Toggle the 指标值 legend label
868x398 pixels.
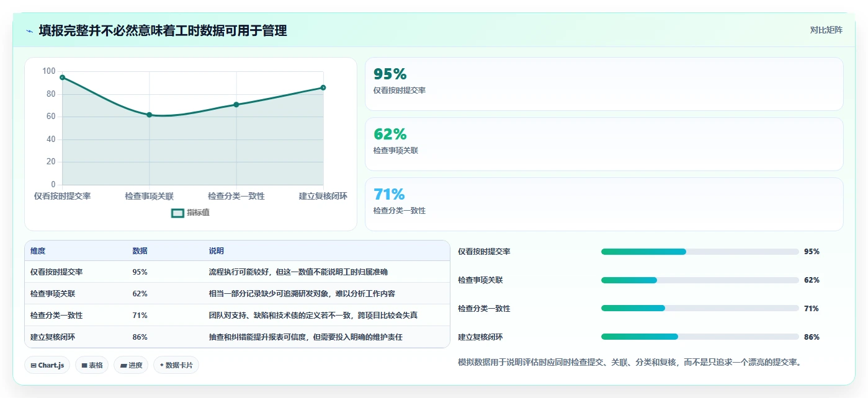coord(199,213)
